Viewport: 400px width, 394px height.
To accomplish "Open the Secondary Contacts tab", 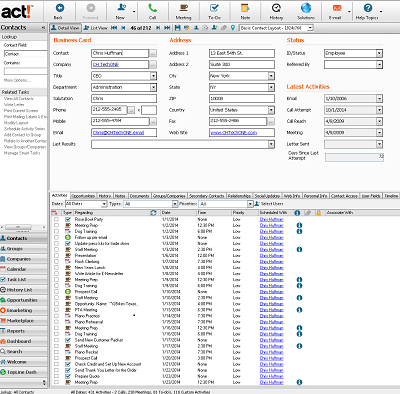I will pyautogui.click(x=207, y=196).
